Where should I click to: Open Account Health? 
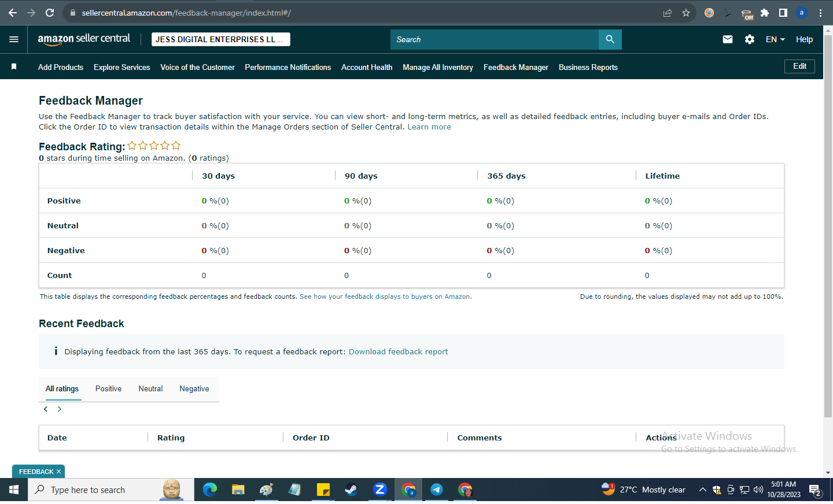coord(367,68)
